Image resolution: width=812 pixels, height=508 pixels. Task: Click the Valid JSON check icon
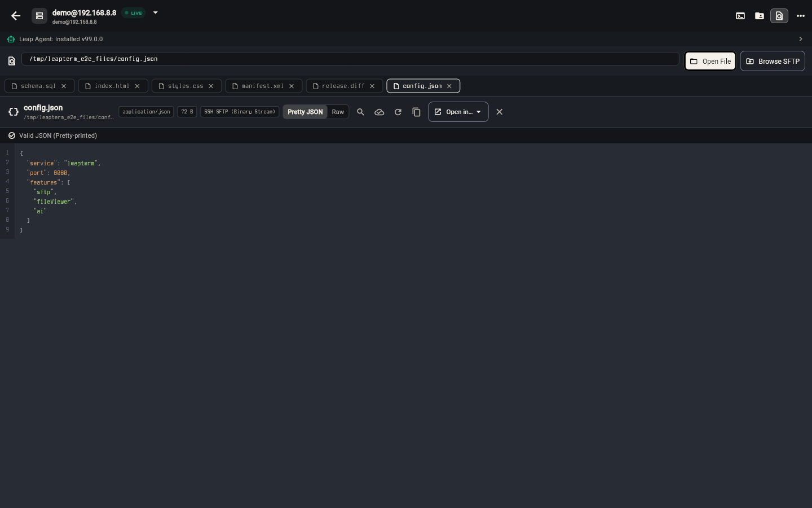click(x=12, y=135)
